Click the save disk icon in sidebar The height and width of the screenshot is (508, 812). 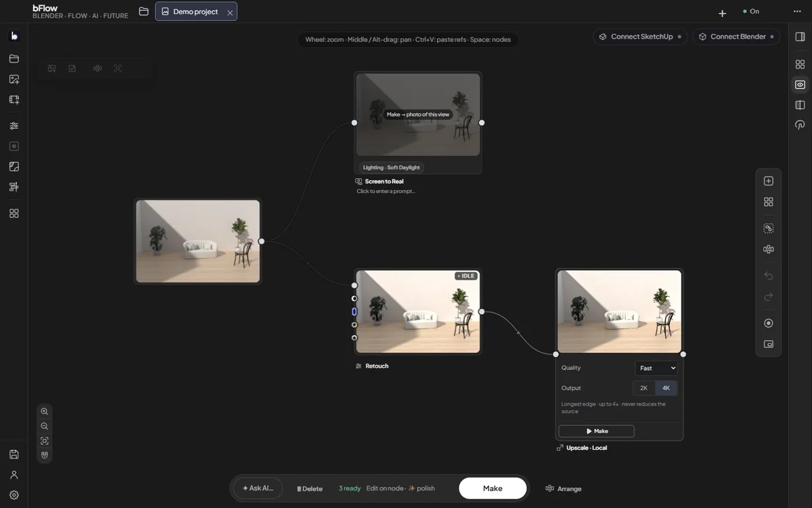(14, 454)
